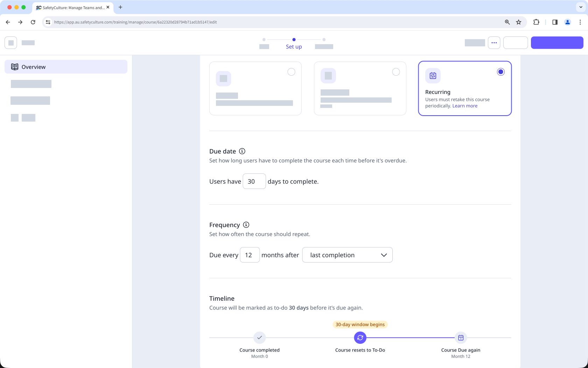Select the SafetyCulture: Manage Teams tab
The height and width of the screenshot is (368, 588).
point(73,7)
